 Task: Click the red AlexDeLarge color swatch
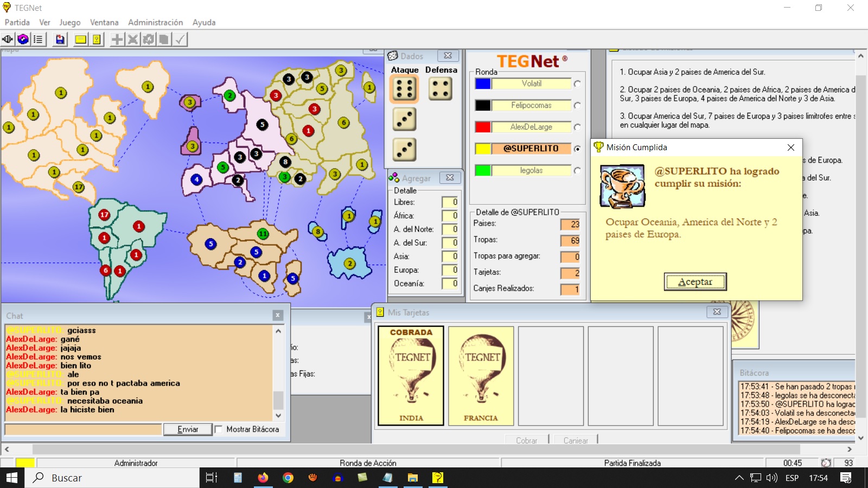(x=483, y=127)
